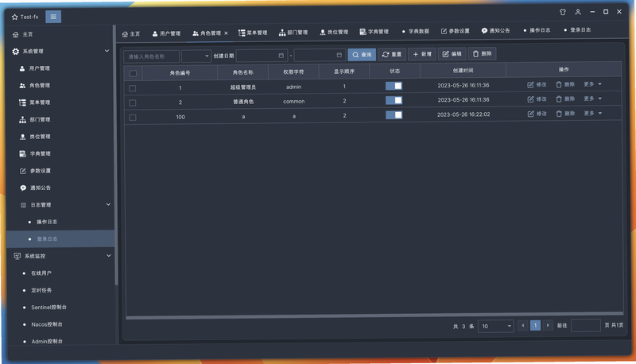Click the home icon in 主页 sidebar item
This screenshot has width=636, height=364.
pyautogui.click(x=15, y=34)
